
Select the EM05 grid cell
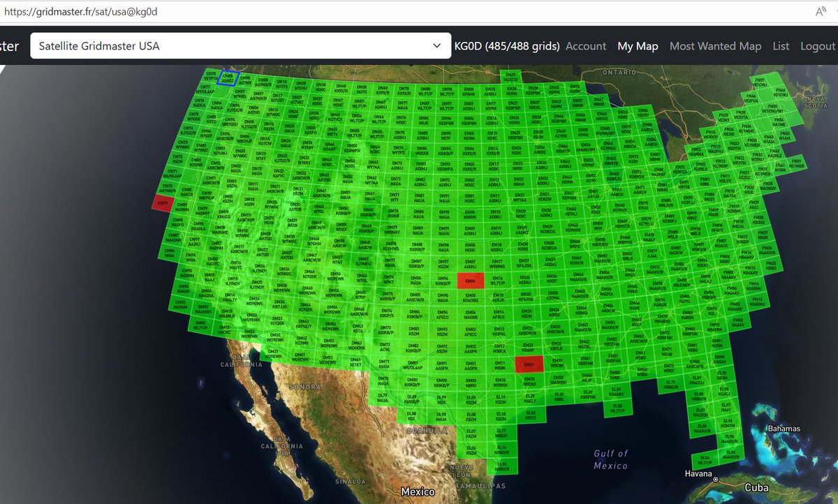click(x=471, y=298)
